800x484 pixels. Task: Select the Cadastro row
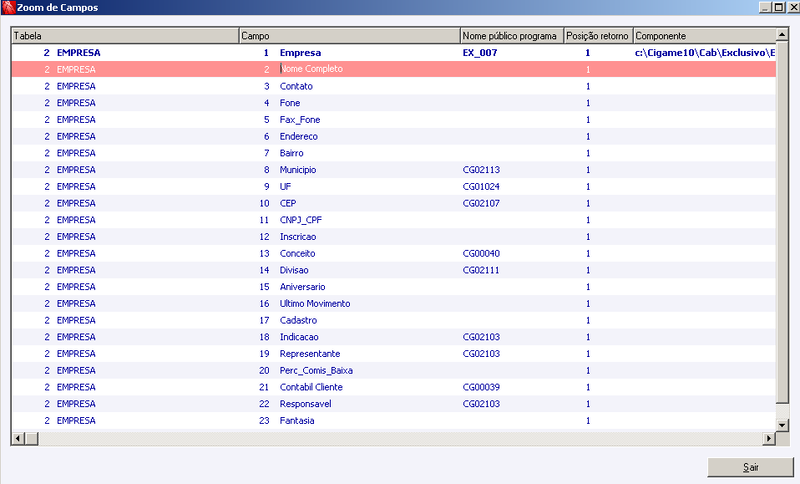393,320
